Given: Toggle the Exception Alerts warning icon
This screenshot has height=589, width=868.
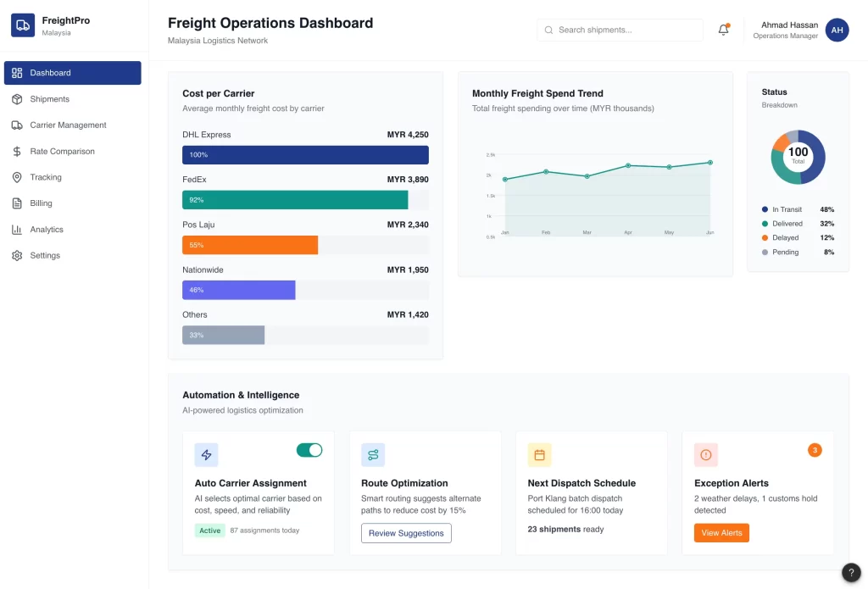Looking at the screenshot, I should pyautogui.click(x=706, y=454).
